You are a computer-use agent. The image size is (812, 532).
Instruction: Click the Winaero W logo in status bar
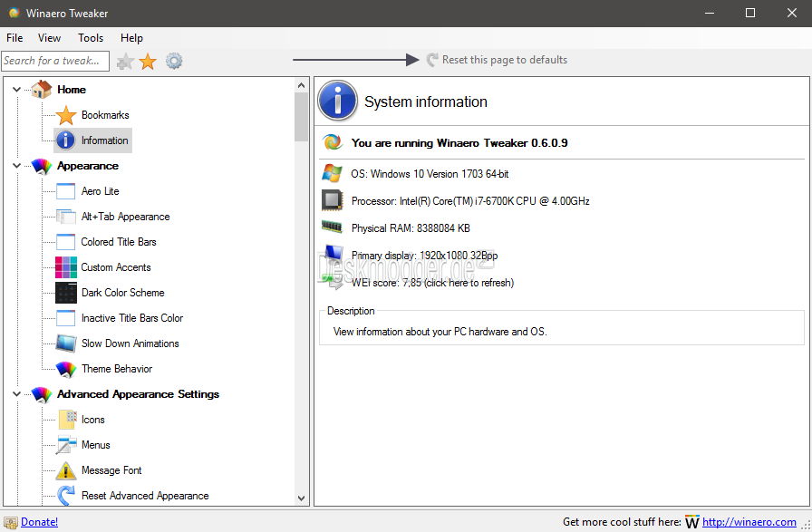[x=691, y=522]
